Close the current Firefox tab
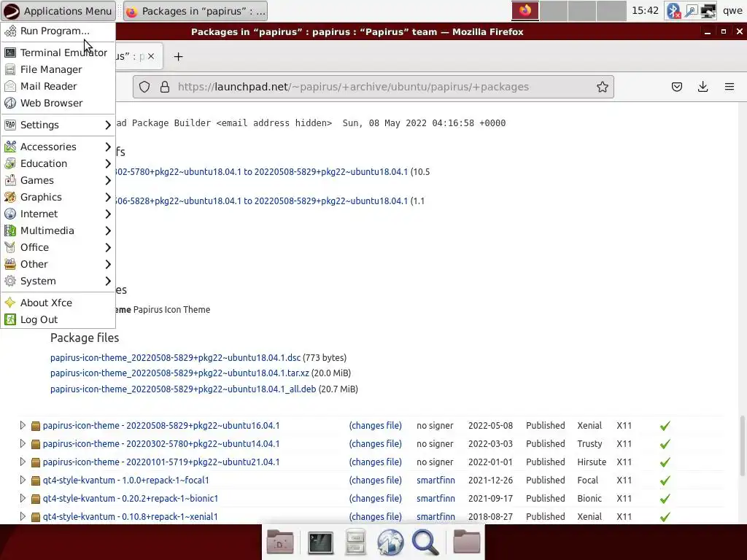Viewport: 747px width, 560px height. (151, 56)
